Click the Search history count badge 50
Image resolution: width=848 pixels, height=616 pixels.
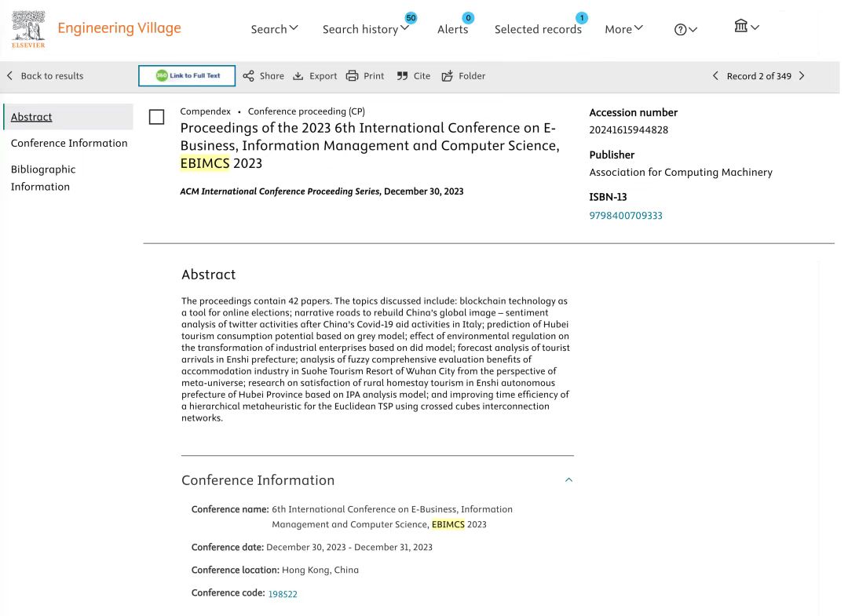click(x=411, y=18)
